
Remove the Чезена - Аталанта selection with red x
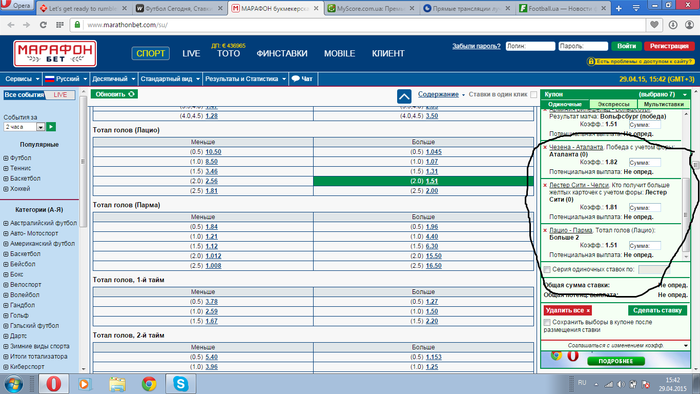tap(545, 147)
